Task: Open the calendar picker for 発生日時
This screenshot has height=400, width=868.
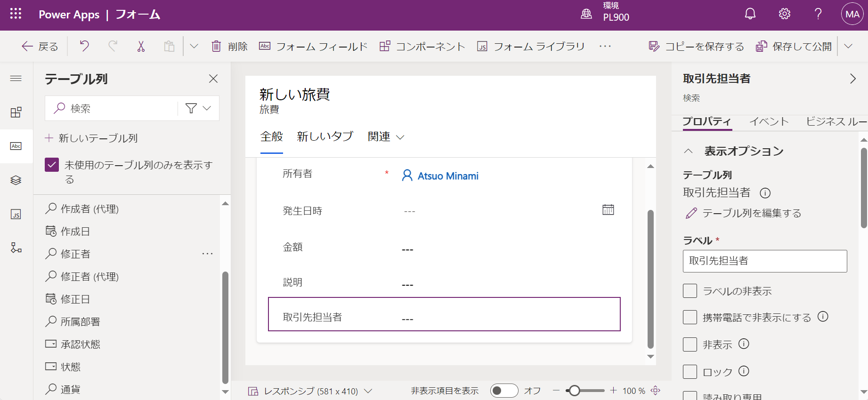Action: coord(608,210)
